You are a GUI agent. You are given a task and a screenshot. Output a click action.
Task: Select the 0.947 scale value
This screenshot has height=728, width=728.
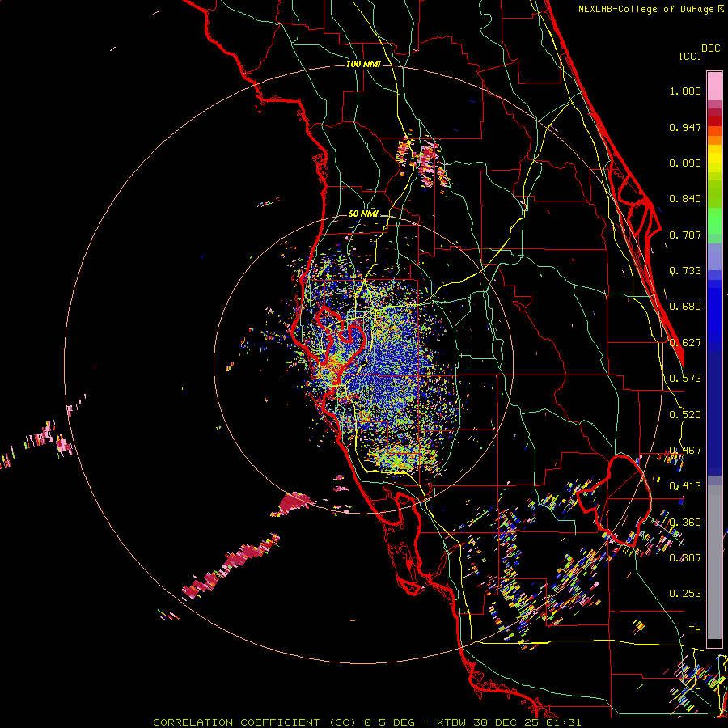(x=685, y=127)
